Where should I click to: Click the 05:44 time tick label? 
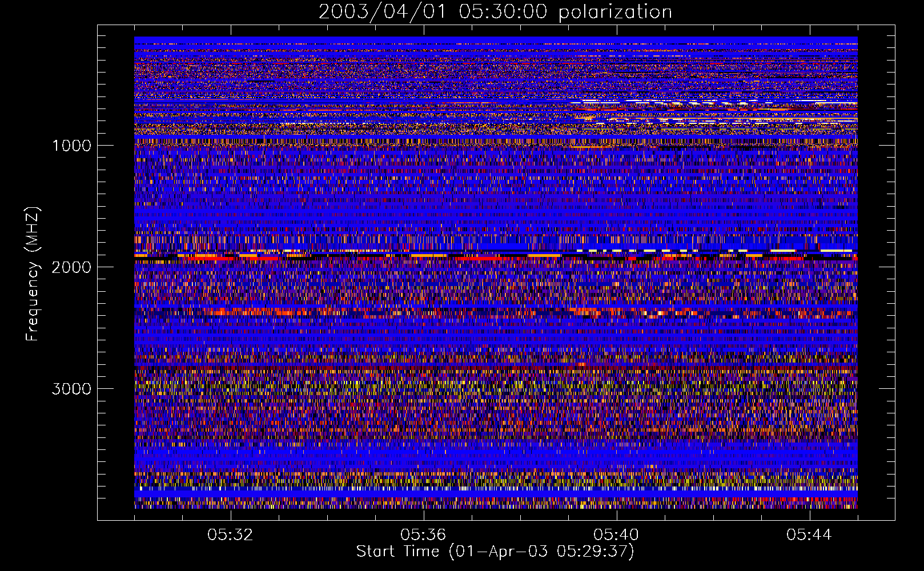coord(809,535)
